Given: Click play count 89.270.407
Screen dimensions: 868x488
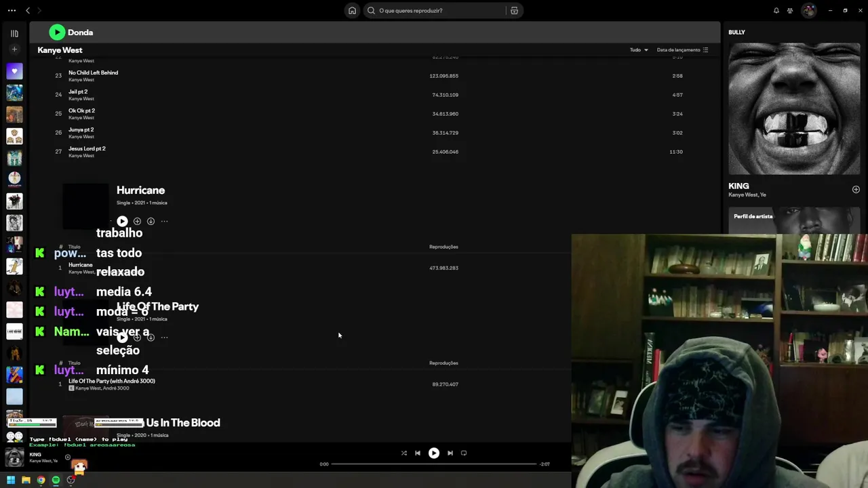Looking at the screenshot, I should tap(445, 384).
